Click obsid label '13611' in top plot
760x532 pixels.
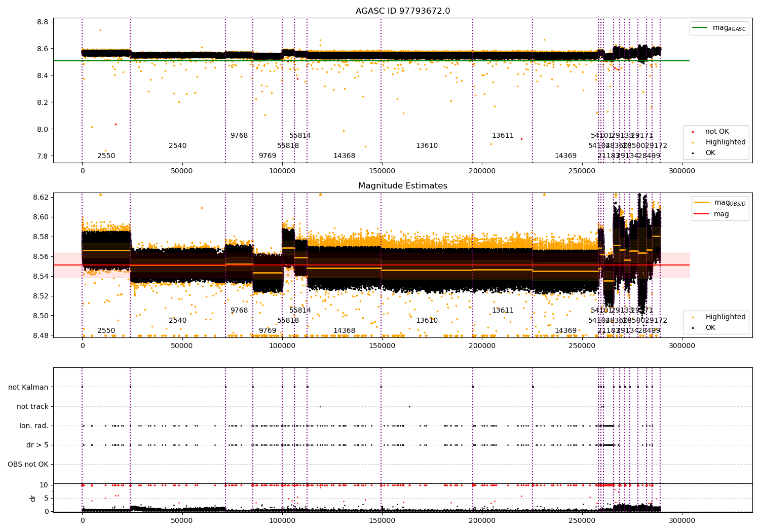pyautogui.click(x=503, y=136)
